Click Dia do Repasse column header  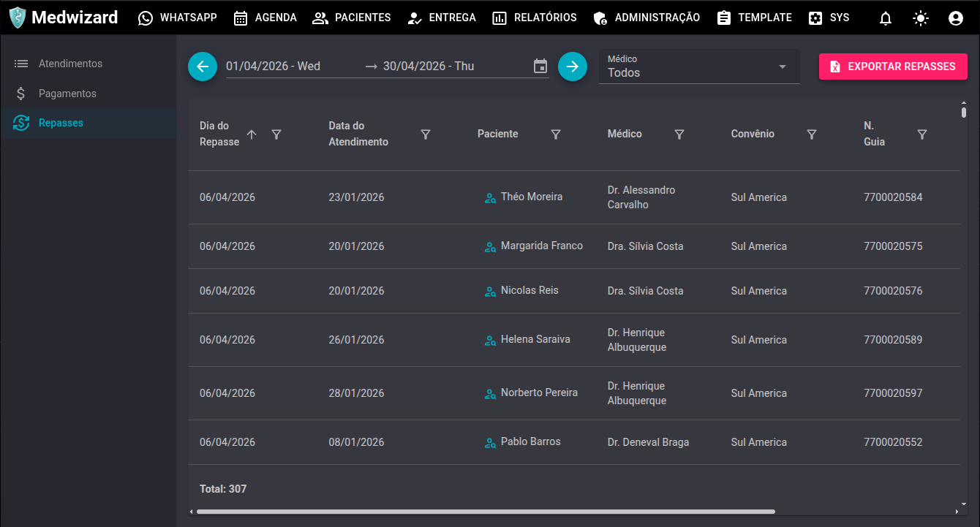pyautogui.click(x=219, y=134)
